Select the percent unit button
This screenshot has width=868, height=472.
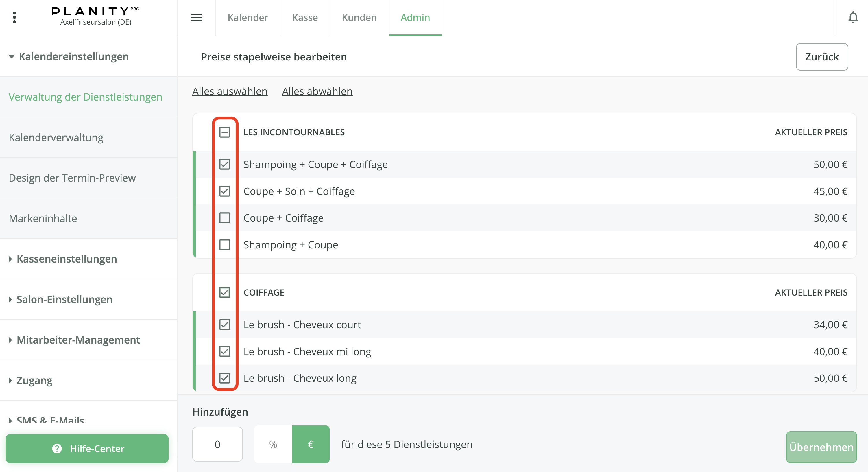coord(273,444)
